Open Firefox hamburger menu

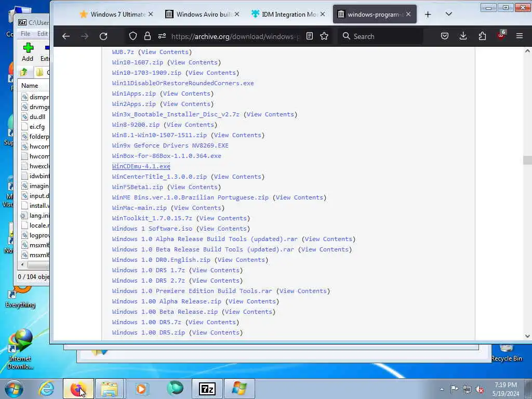click(520, 36)
